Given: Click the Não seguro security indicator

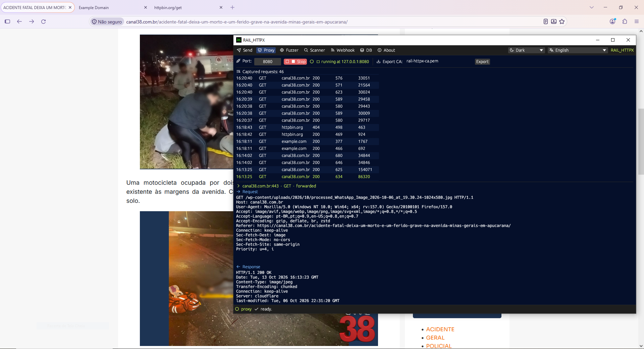Looking at the screenshot, I should 107,22.
